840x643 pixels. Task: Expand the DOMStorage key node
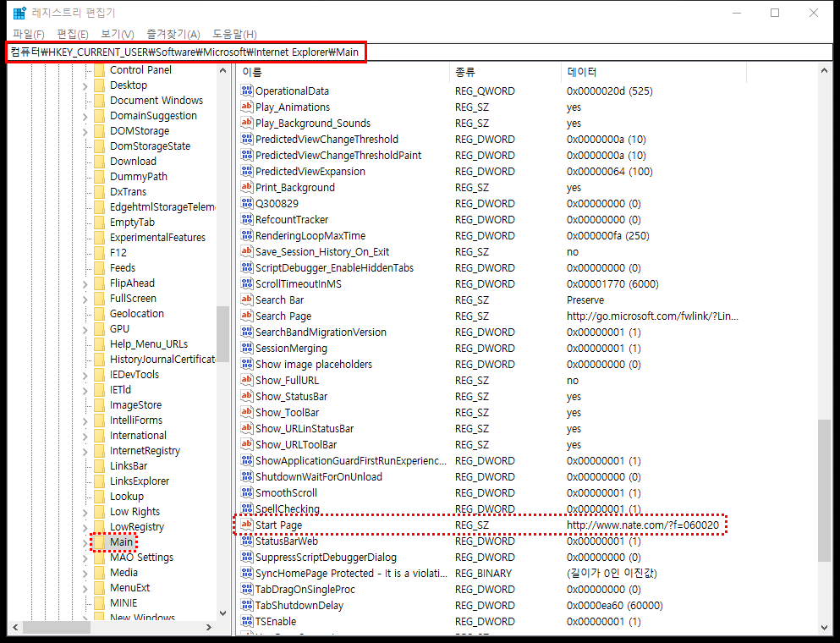tap(85, 131)
